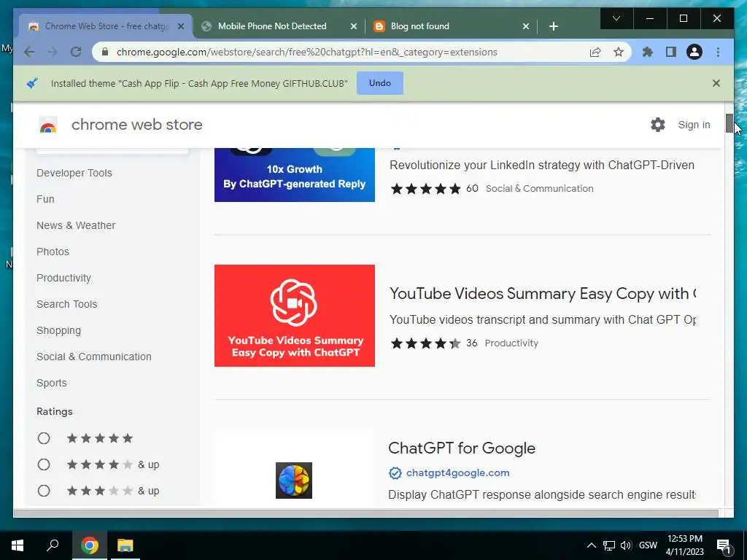
Task: Undo the installed theme
Action: point(379,83)
